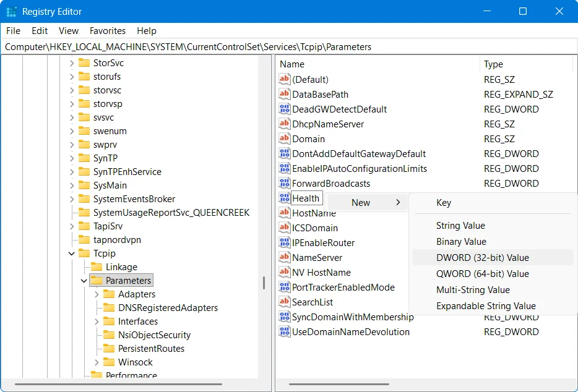Image resolution: width=578 pixels, height=392 pixels.
Task: Expand the TapiSrv key
Action: [72, 226]
